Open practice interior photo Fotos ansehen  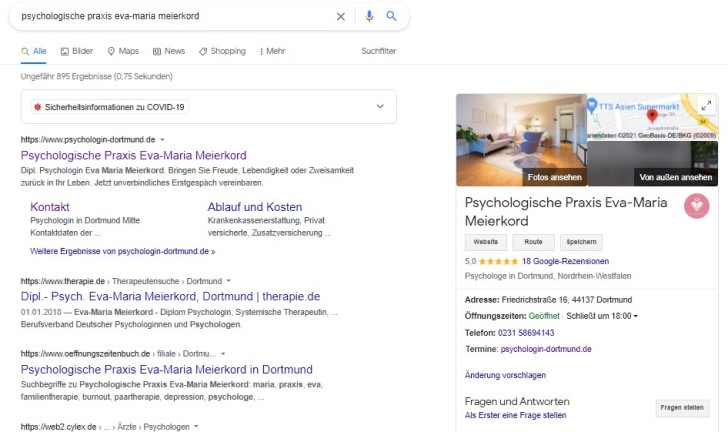click(x=521, y=140)
